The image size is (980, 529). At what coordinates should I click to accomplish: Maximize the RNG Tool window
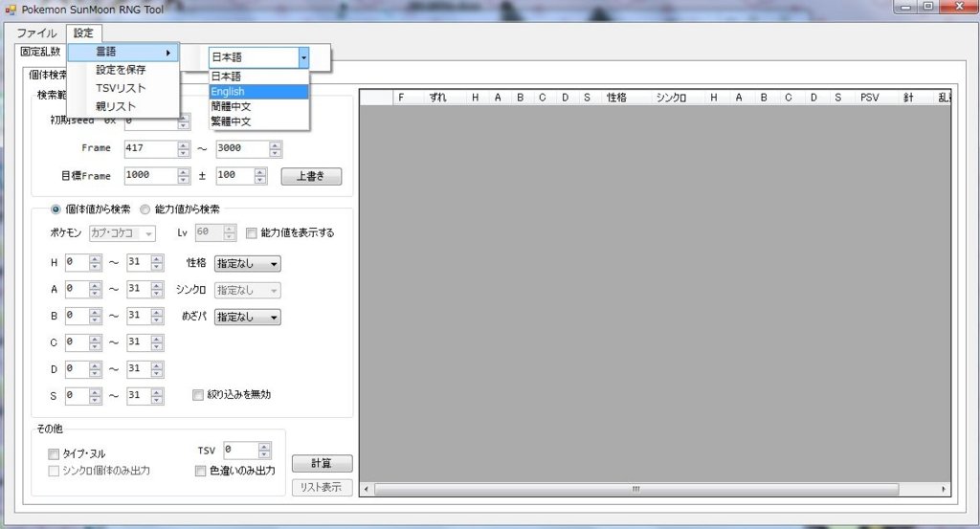click(x=928, y=7)
